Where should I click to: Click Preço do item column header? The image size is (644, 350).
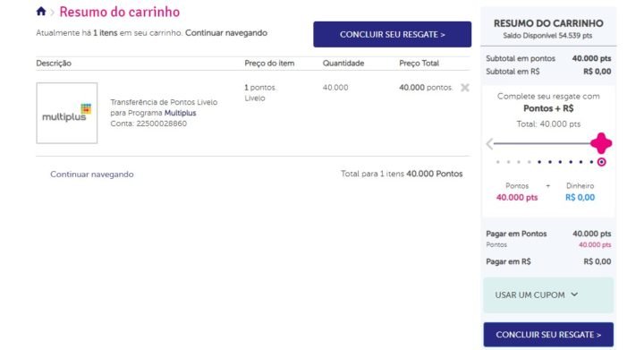(x=269, y=64)
